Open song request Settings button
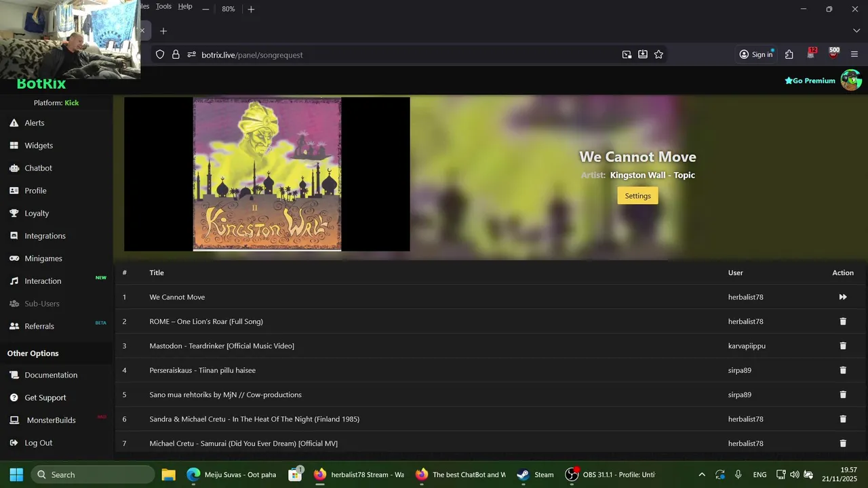868x488 pixels. (637, 195)
